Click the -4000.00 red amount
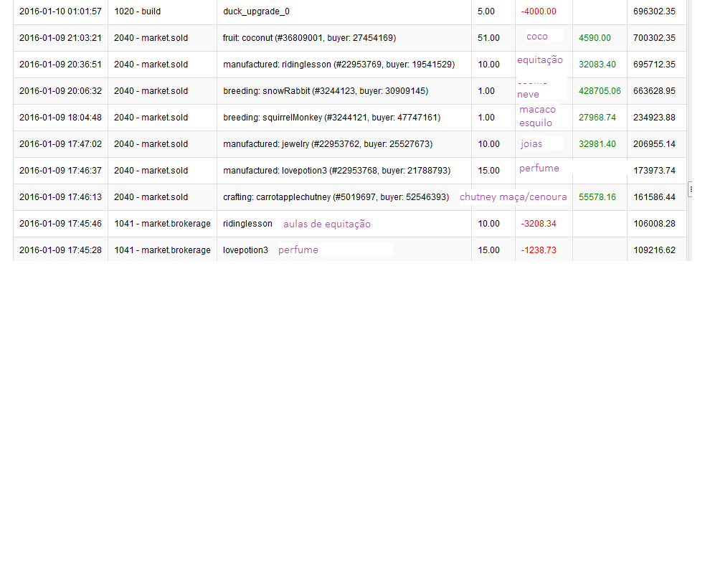This screenshot has width=710, height=588. tap(539, 11)
